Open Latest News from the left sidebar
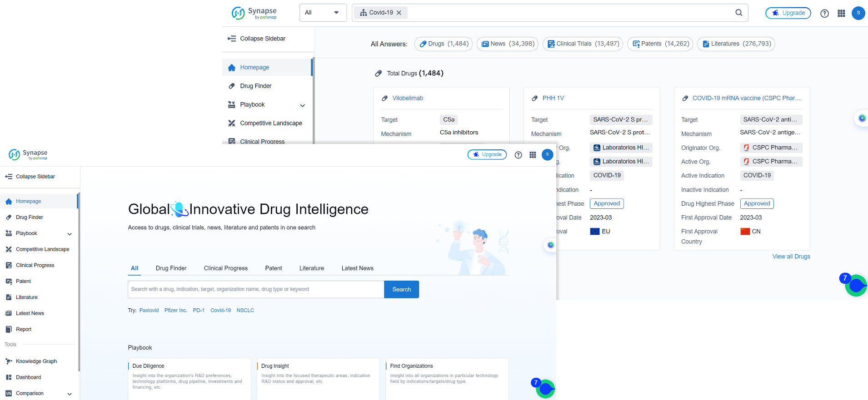This screenshot has width=868, height=400. (x=30, y=313)
